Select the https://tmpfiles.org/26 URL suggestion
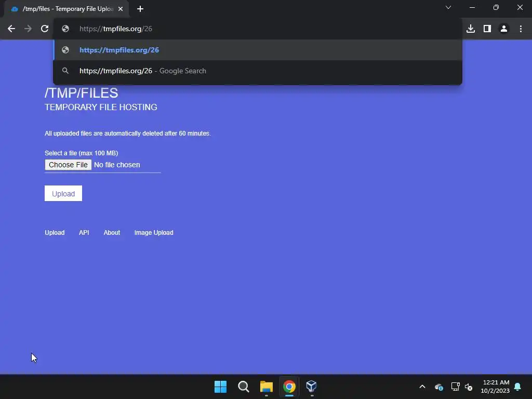 (258, 50)
